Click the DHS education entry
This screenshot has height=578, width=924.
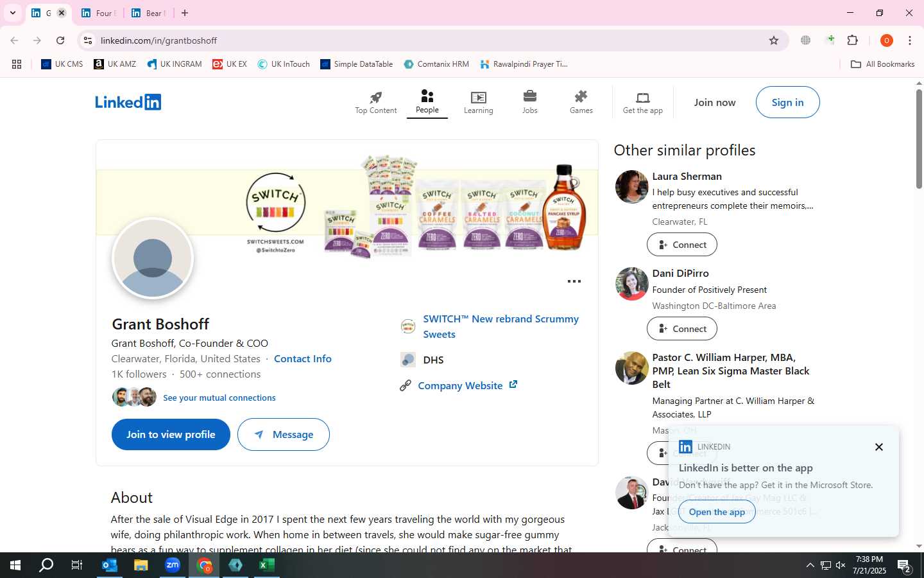433,360
